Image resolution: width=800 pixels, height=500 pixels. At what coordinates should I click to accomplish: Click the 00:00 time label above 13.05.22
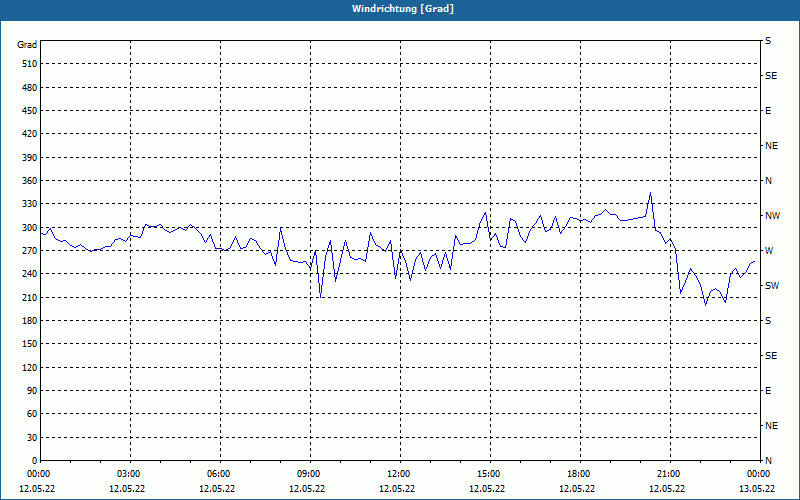tap(758, 474)
